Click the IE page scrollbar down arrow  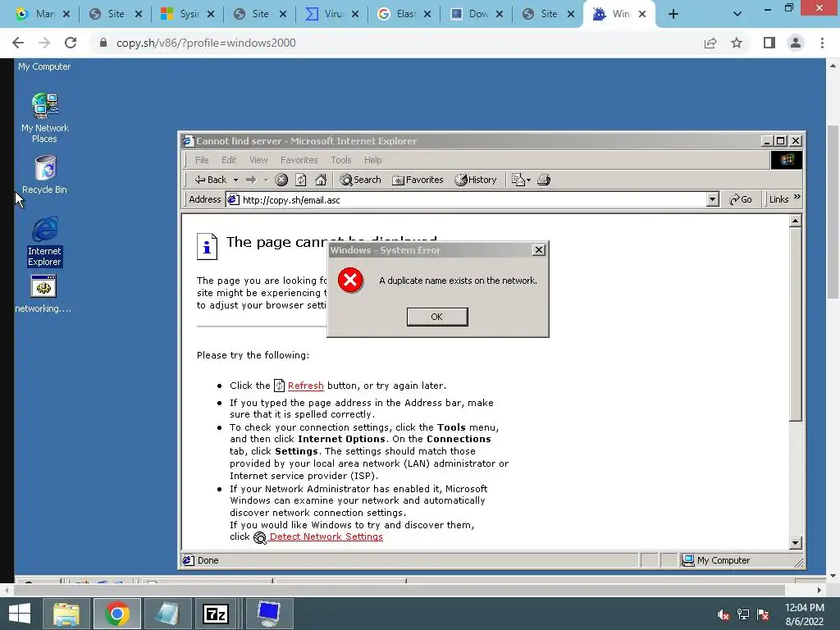click(x=796, y=543)
